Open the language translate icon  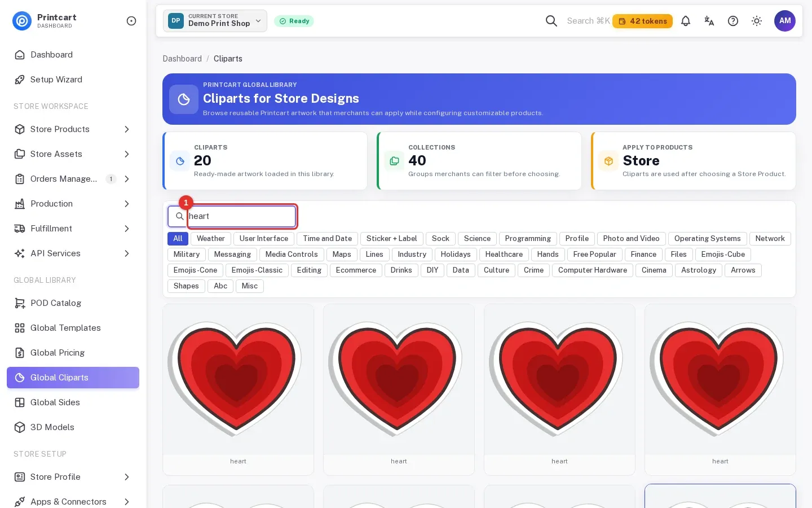(709, 21)
